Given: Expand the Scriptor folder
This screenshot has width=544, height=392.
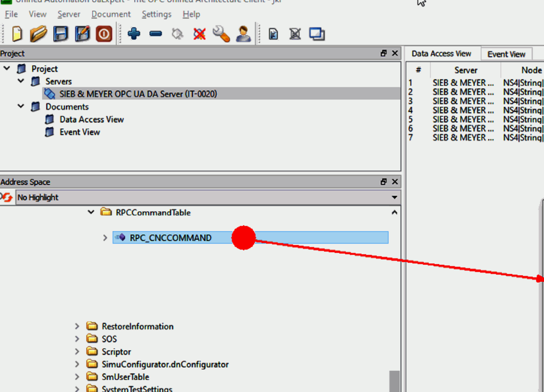Looking at the screenshot, I should pos(77,351).
